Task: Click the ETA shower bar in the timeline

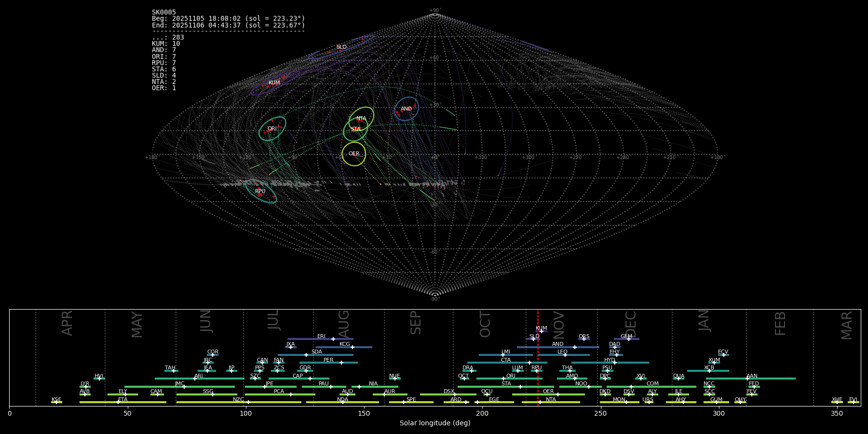Action: tap(122, 402)
